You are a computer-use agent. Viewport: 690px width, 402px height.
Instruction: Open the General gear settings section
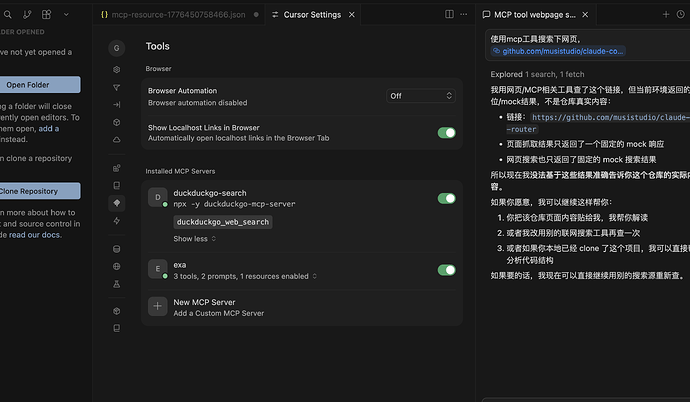(117, 69)
